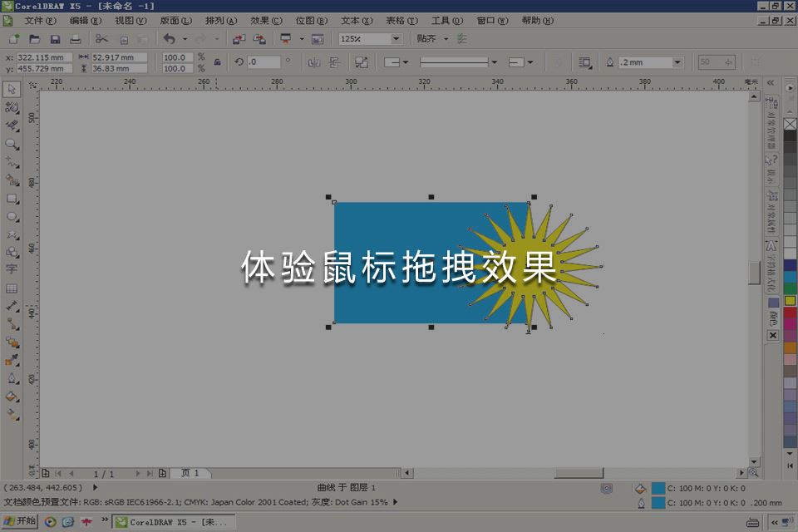
Task: Toggle the proof colors icon in status bar
Action: coord(607,488)
